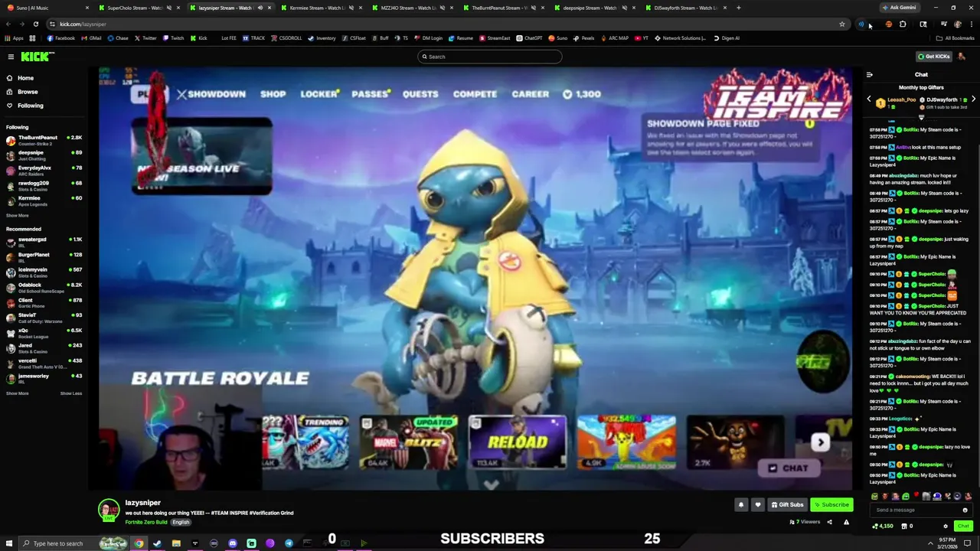Open Steam from taskbar
This screenshot has height=551, width=980.
coord(157,543)
